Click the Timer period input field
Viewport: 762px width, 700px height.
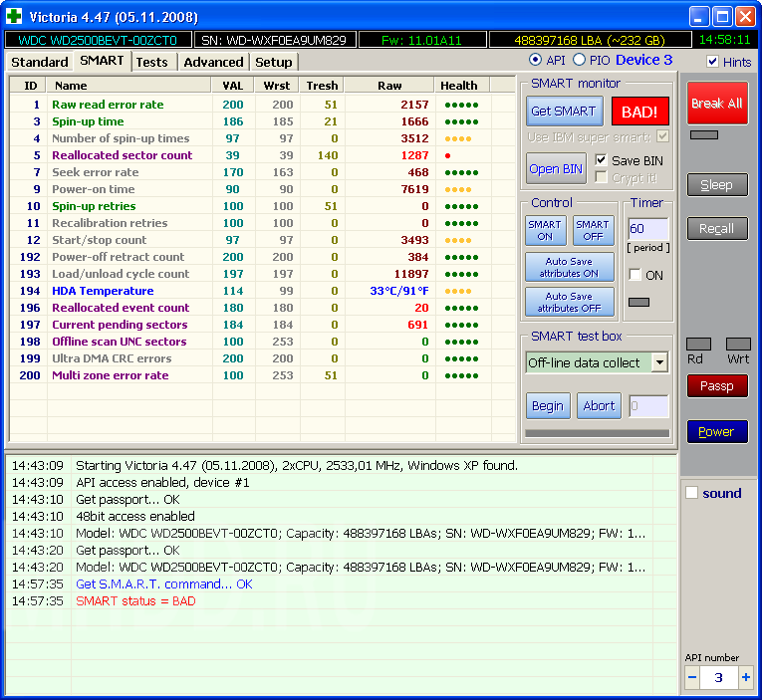pos(646,229)
